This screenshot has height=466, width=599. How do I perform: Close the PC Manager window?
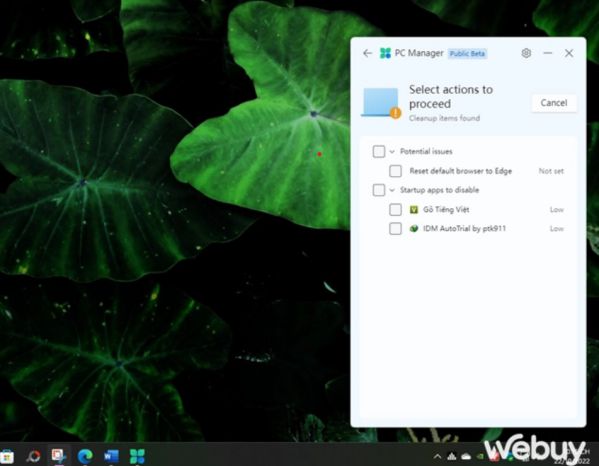(x=569, y=53)
